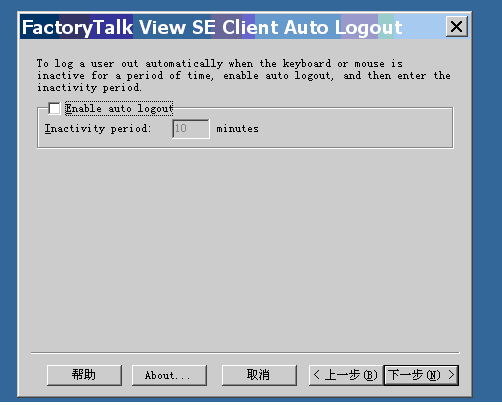This screenshot has height=405, width=502.
Task: Click the group box border around the settings
Action: pyautogui.click(x=453, y=128)
